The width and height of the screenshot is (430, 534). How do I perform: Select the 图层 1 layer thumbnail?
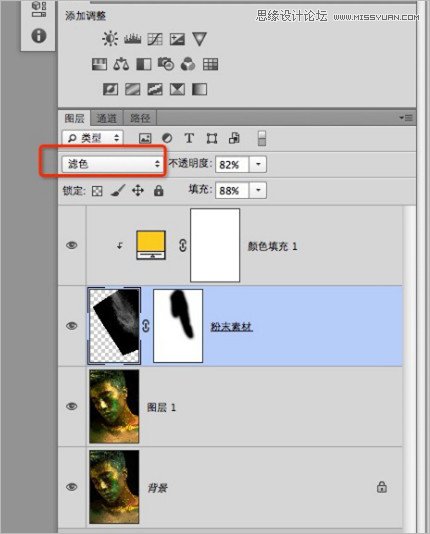(114, 406)
